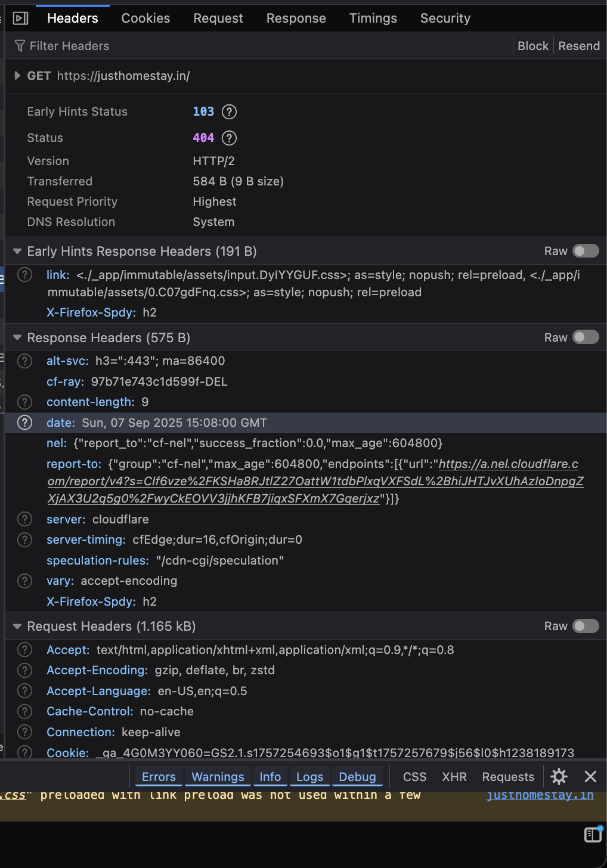
Task: Toggle Raw view for Response Headers
Action: point(586,337)
